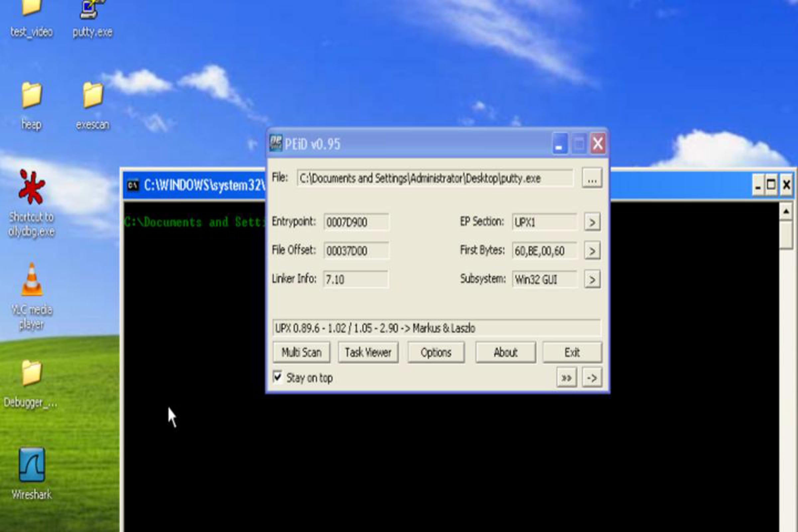Click the Subsystem value field
Image resolution: width=798 pixels, height=532 pixels.
[545, 279]
